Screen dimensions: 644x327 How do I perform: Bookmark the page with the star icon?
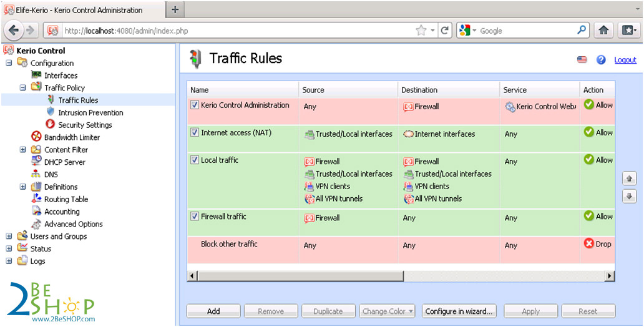point(421,31)
